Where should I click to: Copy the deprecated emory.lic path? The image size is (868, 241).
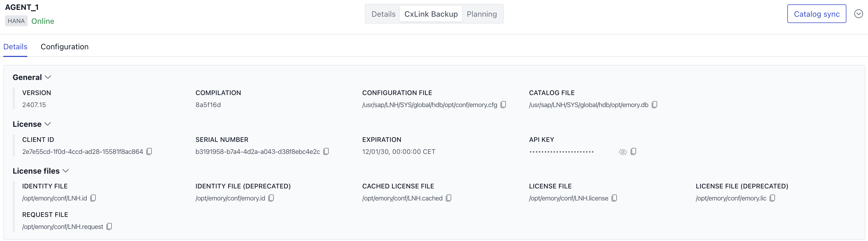(772, 198)
